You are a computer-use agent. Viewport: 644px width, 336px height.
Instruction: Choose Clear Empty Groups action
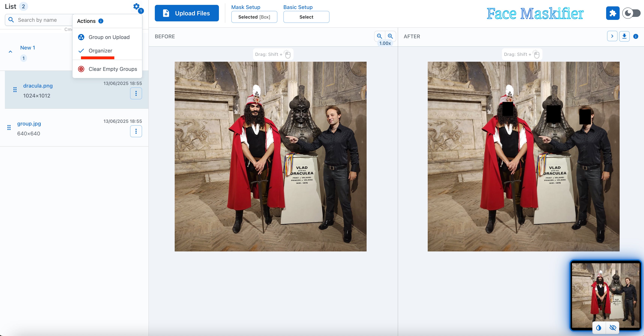click(112, 69)
